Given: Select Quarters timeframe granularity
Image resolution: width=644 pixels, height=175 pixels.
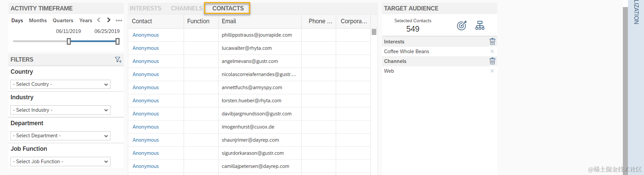Looking at the screenshot, I should [63, 21].
